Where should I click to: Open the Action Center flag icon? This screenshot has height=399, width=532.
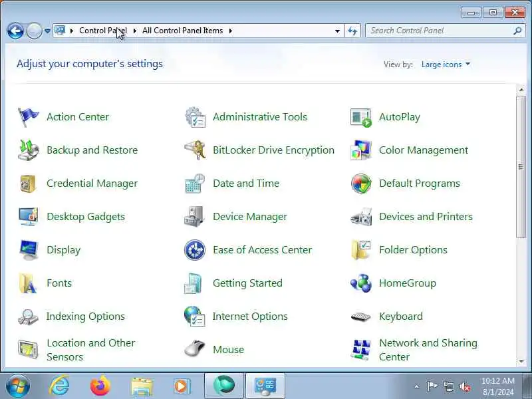click(28, 118)
